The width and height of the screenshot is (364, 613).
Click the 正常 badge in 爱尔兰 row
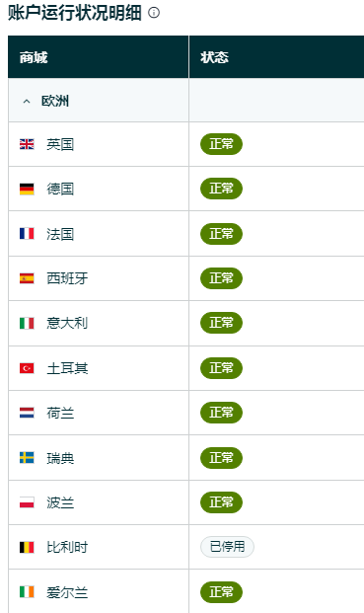tap(221, 592)
